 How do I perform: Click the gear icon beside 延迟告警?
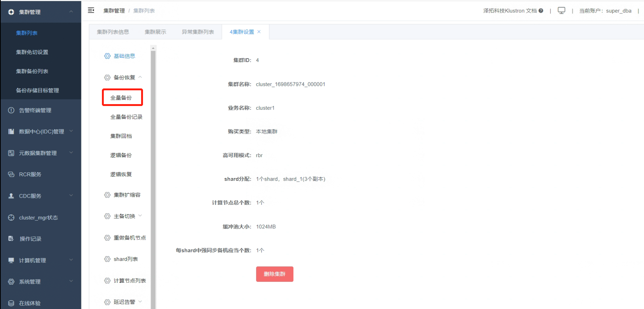(107, 302)
